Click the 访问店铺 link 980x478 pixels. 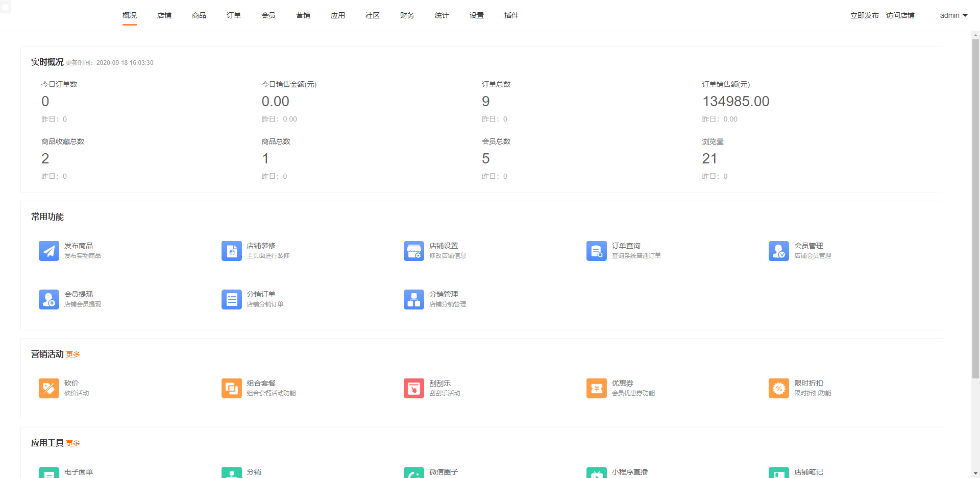click(x=900, y=15)
